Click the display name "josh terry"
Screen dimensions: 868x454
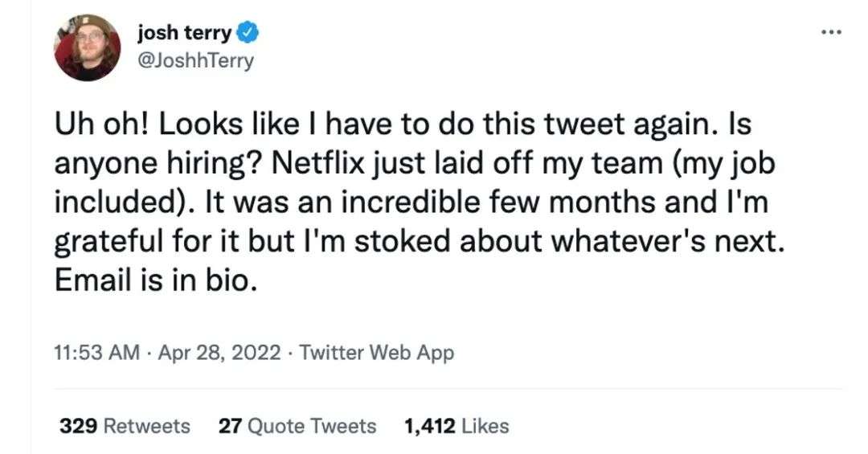185,34
